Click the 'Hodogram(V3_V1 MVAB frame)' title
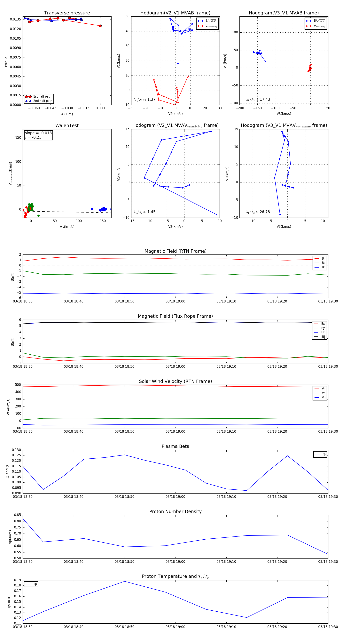 [x=284, y=13]
